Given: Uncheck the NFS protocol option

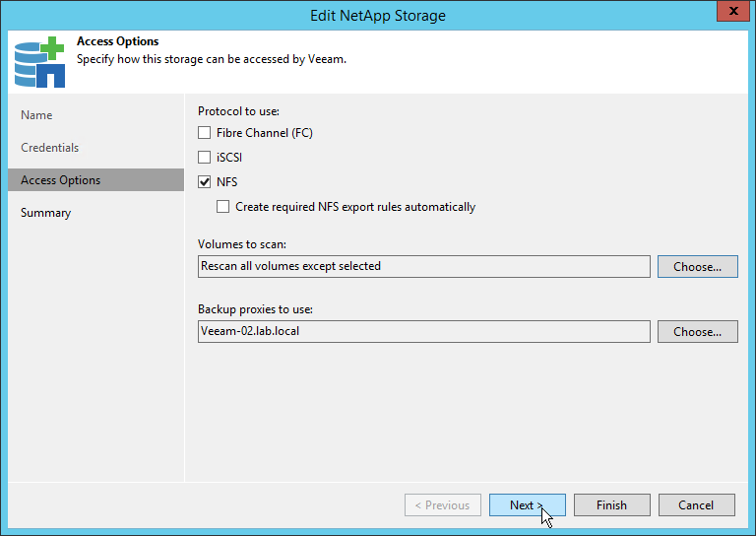Looking at the screenshot, I should click(205, 182).
